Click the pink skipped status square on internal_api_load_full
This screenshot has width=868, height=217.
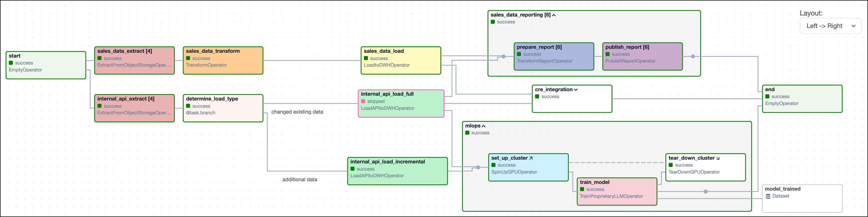[363, 101]
